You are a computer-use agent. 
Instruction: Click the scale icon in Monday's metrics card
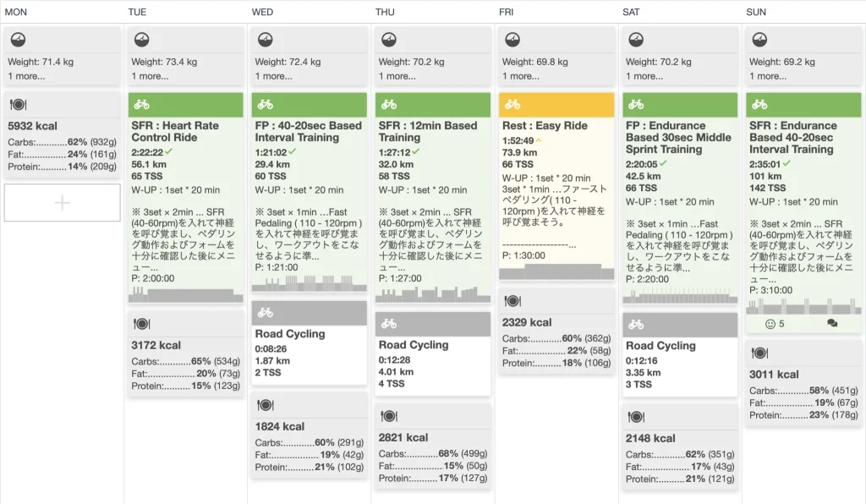[x=19, y=40]
